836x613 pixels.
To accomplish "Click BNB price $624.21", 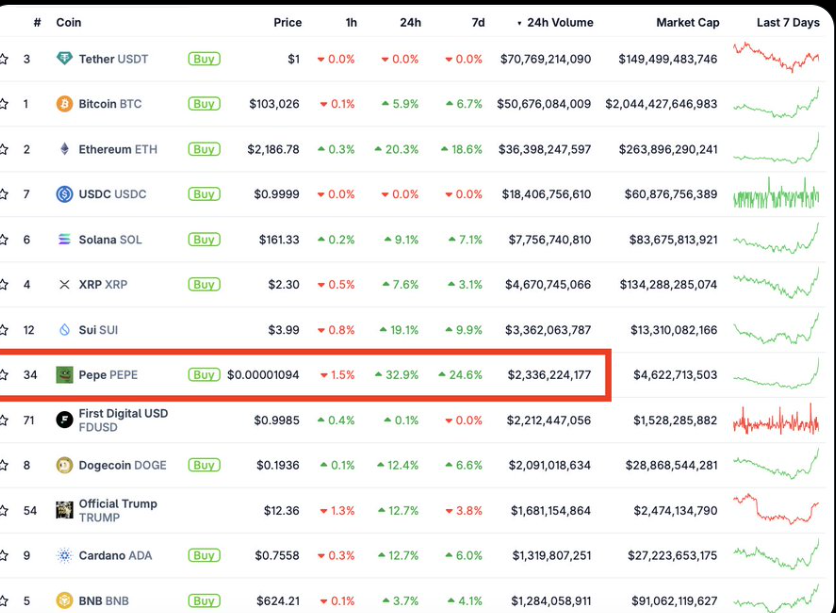I will [278, 601].
